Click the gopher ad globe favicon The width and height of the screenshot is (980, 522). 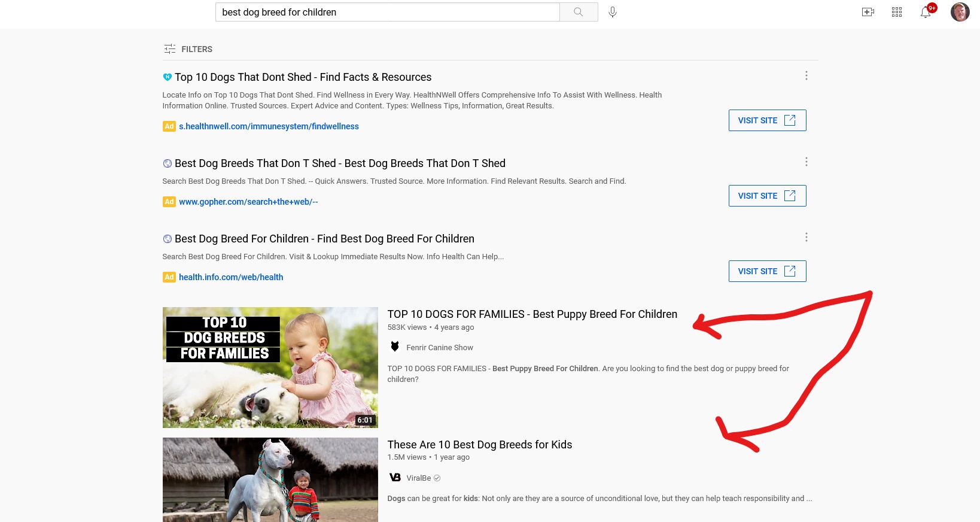(x=168, y=163)
